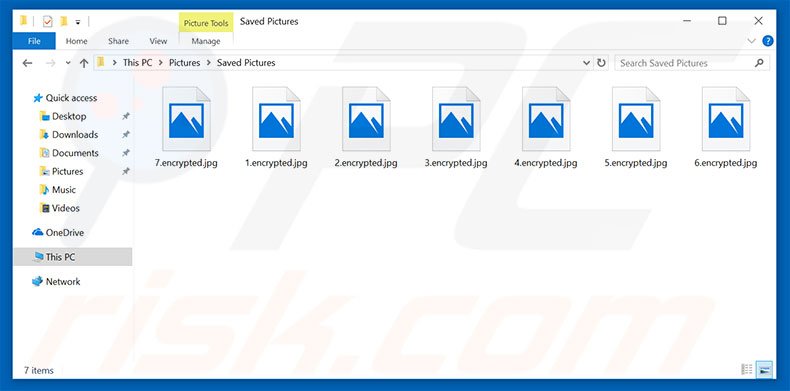This screenshot has height=391, width=790.
Task: Unpin Downloads using its pin icon
Action: 126,135
